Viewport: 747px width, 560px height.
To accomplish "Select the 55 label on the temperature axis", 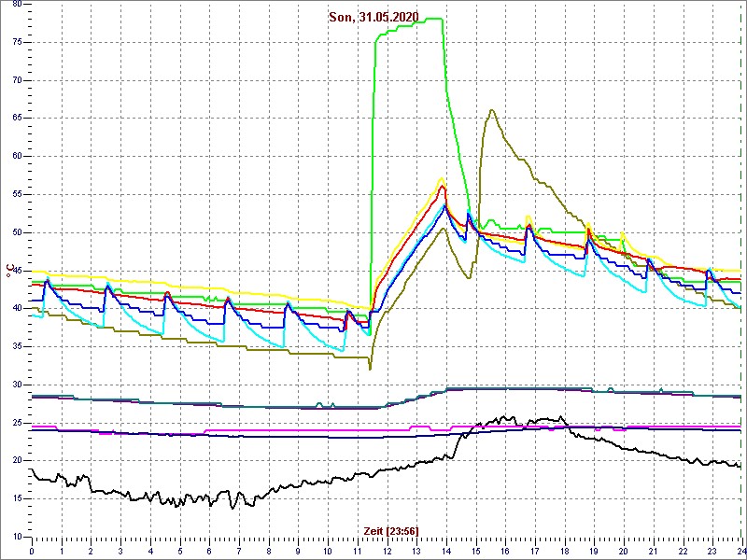I will click(17, 194).
